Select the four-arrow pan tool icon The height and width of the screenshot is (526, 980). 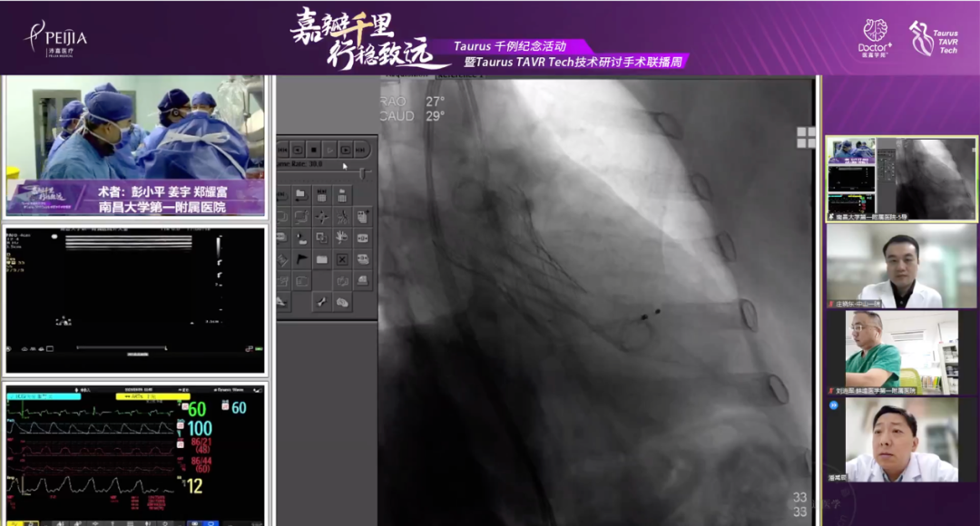point(321,217)
